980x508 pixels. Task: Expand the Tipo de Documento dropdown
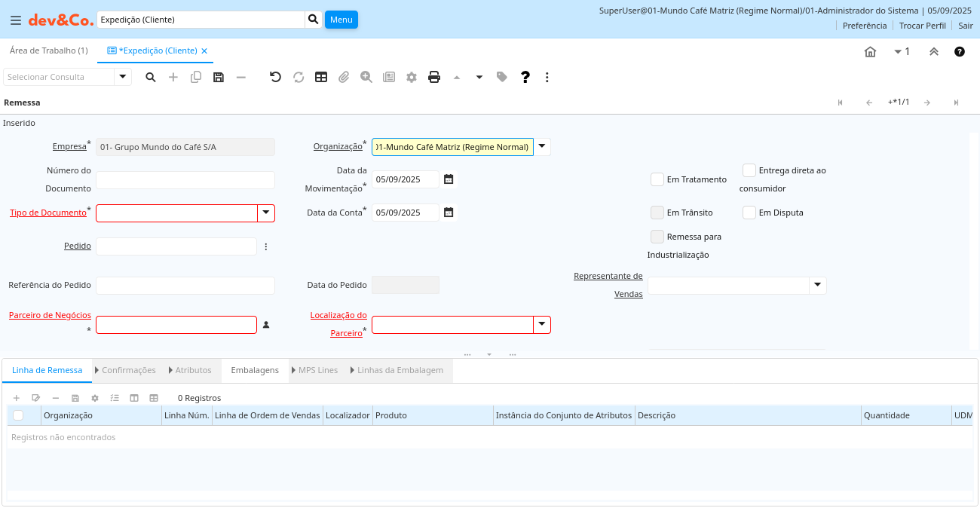(266, 213)
